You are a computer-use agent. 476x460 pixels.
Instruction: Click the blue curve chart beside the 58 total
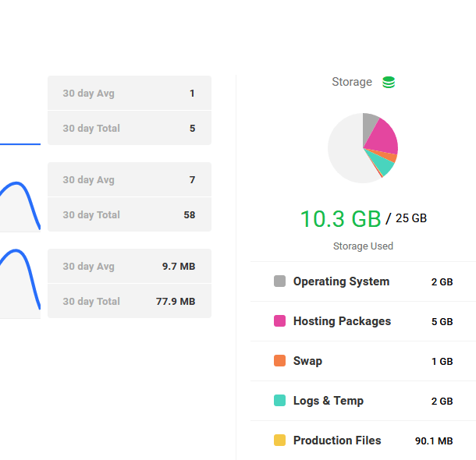click(20, 206)
